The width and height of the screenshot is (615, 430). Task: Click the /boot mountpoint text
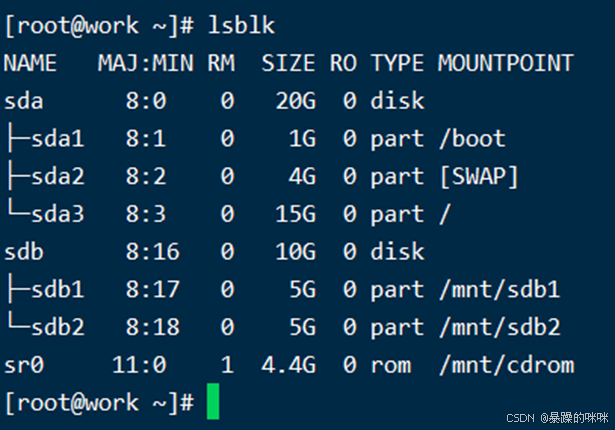click(472, 139)
